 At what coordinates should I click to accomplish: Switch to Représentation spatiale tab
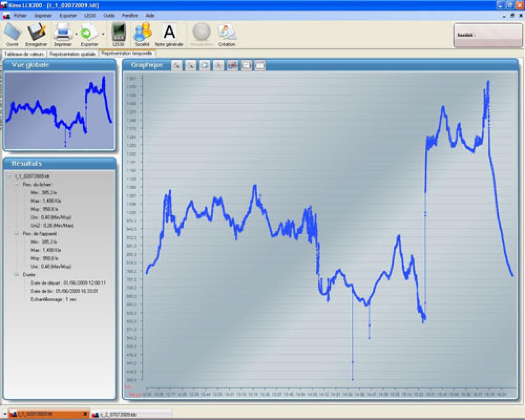click(72, 54)
